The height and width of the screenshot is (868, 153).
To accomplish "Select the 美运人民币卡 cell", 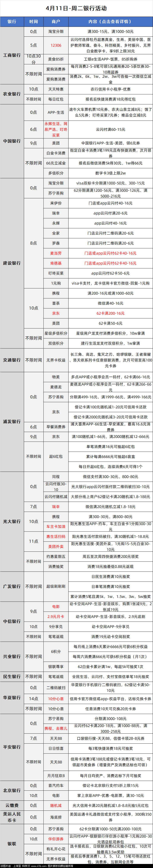I will [12, 817].
